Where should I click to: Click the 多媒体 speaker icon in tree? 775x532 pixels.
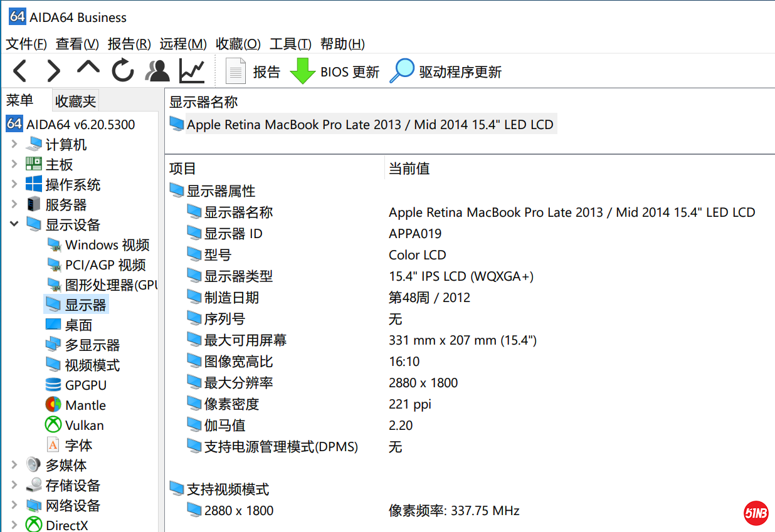[34, 465]
